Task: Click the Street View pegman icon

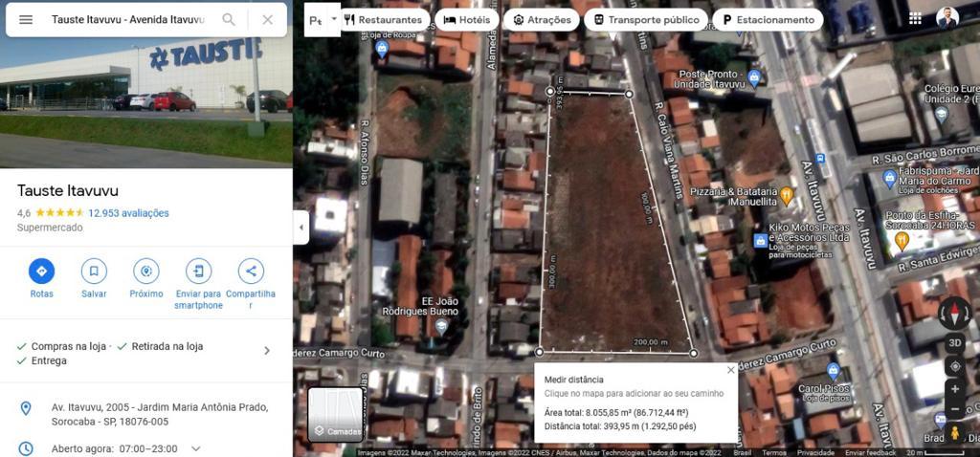Action: click(955, 433)
